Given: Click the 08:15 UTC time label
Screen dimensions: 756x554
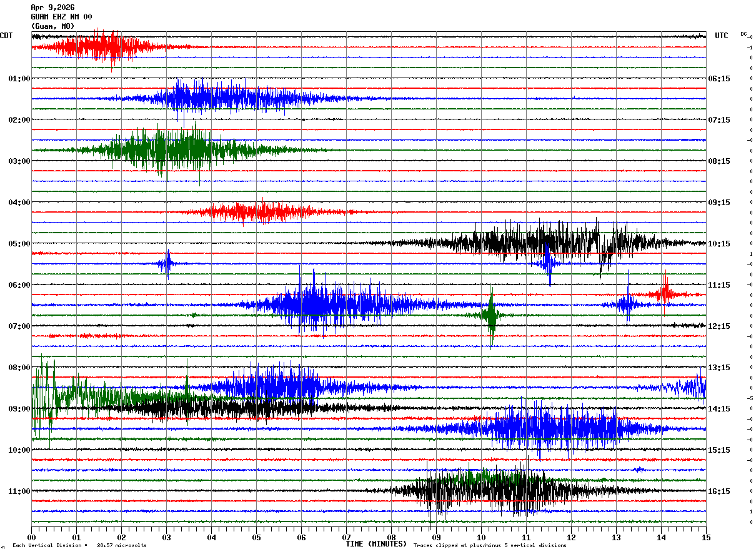Looking at the screenshot, I should [720, 161].
